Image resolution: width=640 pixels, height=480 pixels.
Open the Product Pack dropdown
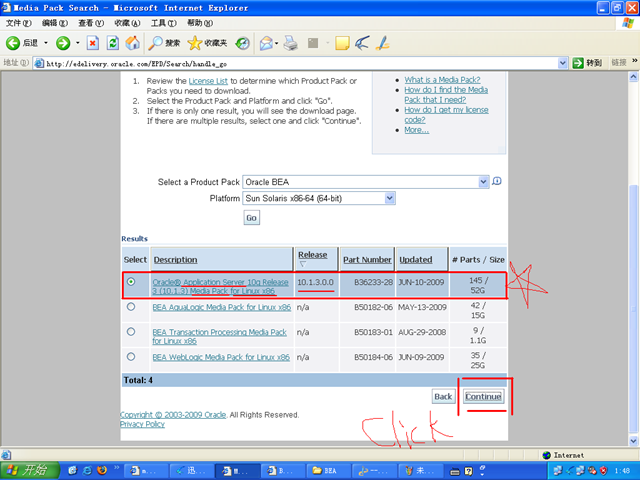483,182
